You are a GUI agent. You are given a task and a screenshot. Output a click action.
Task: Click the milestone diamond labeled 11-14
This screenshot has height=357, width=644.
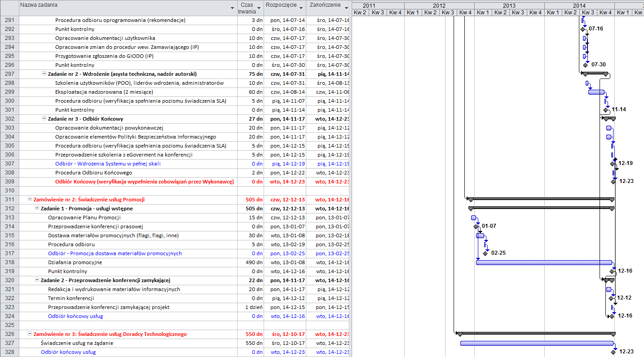click(x=606, y=110)
